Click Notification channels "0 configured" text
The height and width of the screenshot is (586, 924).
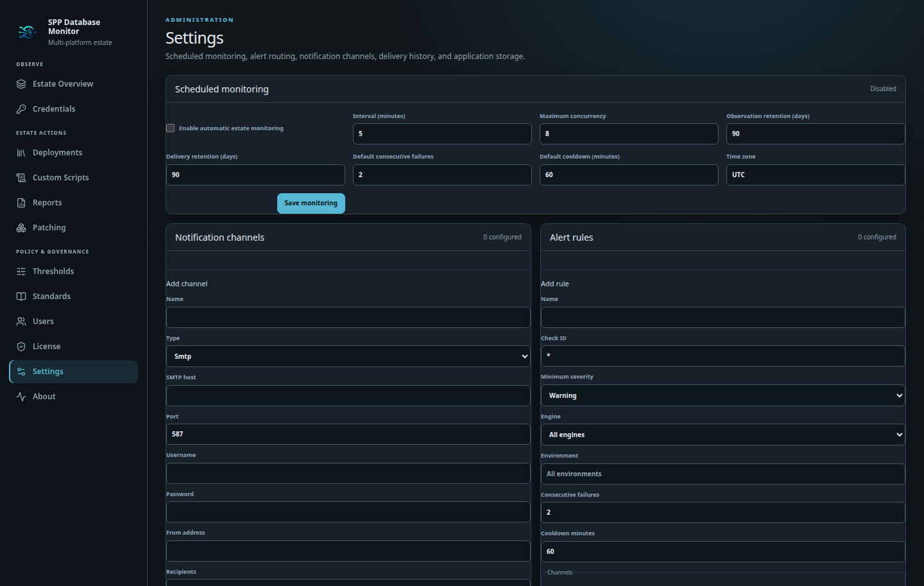(x=502, y=237)
